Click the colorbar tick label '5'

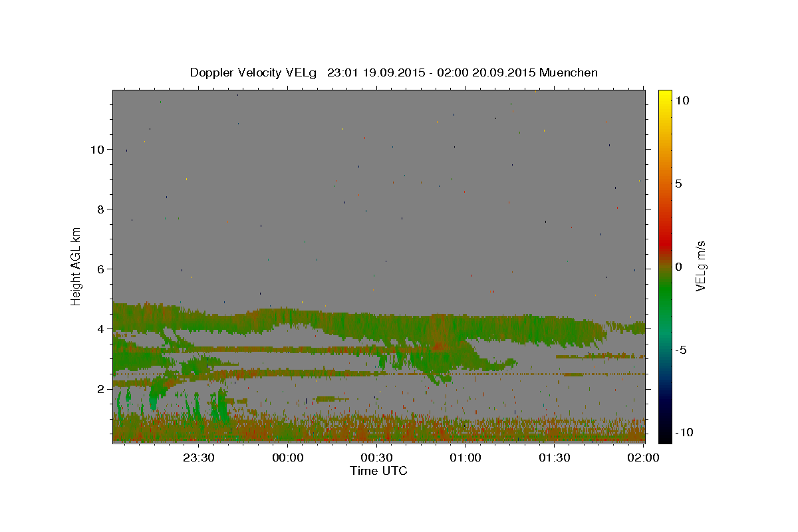pos(678,184)
